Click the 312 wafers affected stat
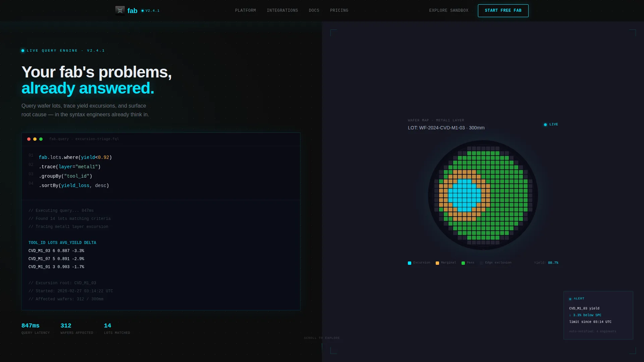The height and width of the screenshot is (362, 644). (x=77, y=328)
